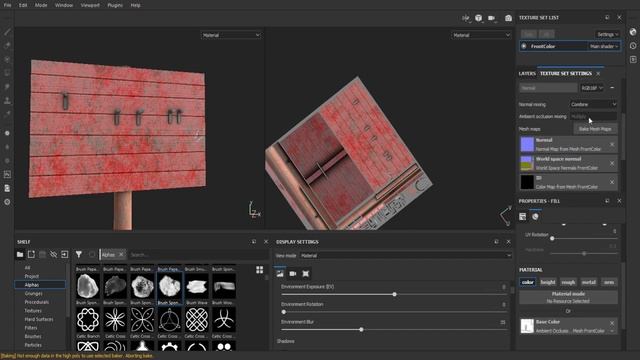Open the Ambient occlusion mixing dropdown
640x360 pixels.
point(593,117)
